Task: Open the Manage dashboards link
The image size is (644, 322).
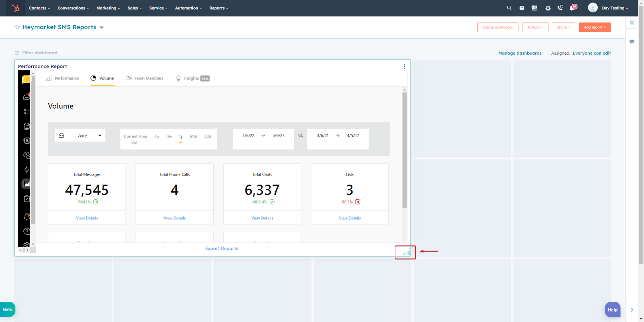Action: pos(520,53)
